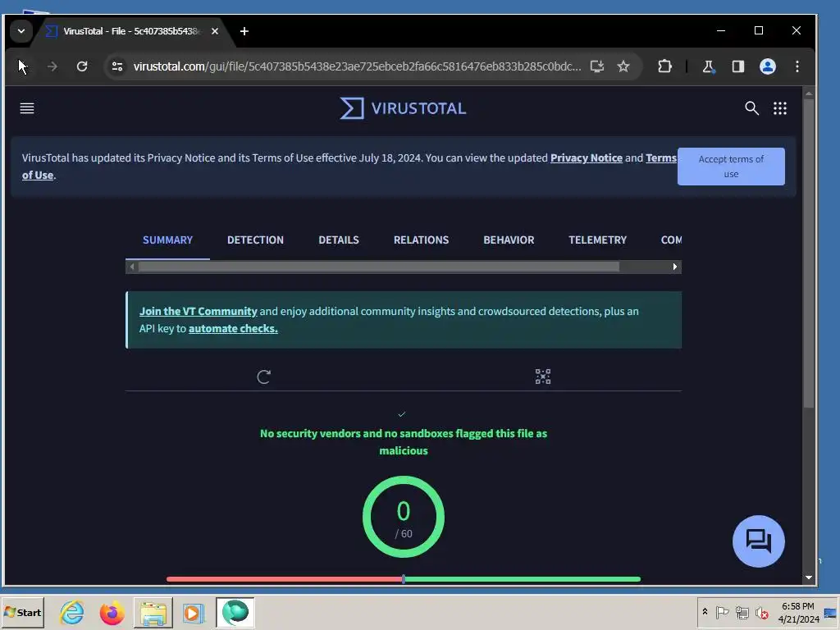Click the page vertical scrollbar thumb

(x=809, y=253)
